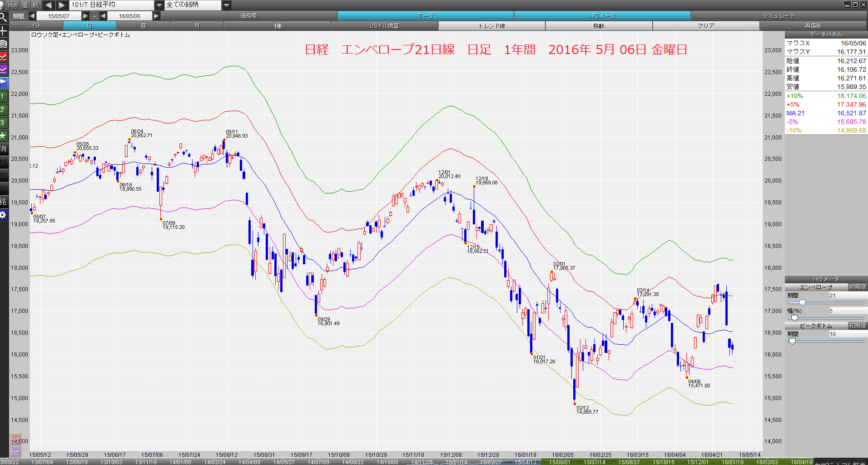Screen dimensions: 868x465
Task: Click the blue flag icon
Action: pyautogui.click(x=4, y=83)
